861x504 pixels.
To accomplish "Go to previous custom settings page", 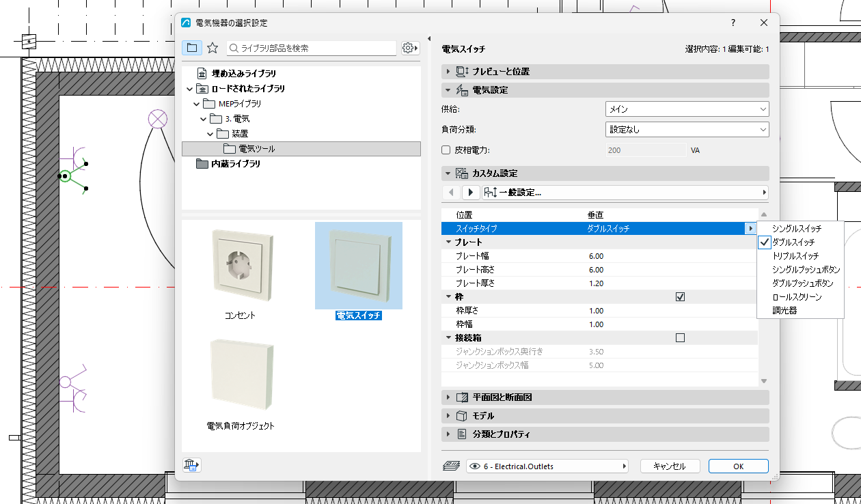I will pyautogui.click(x=451, y=193).
